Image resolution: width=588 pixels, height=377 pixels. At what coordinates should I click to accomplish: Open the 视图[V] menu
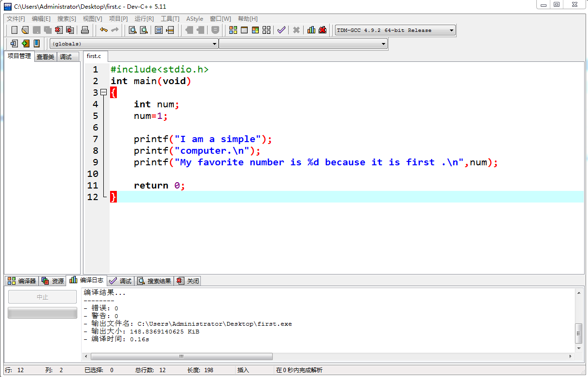point(92,18)
